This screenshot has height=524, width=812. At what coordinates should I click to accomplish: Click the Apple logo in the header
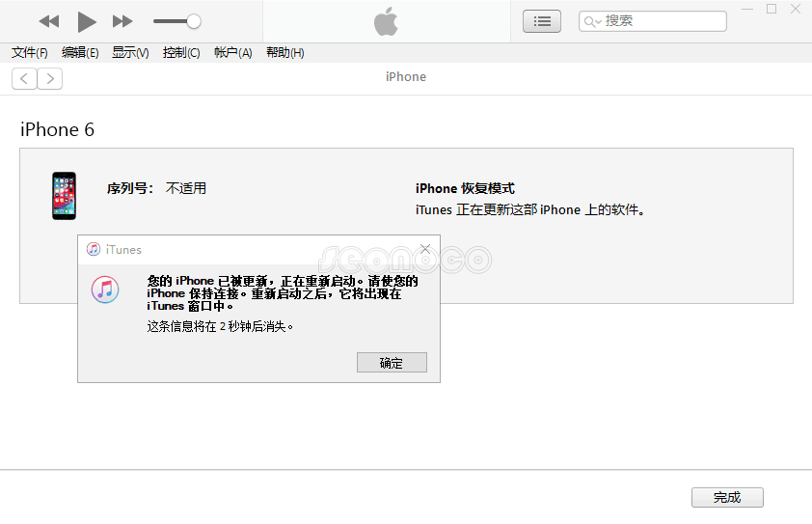(387, 21)
